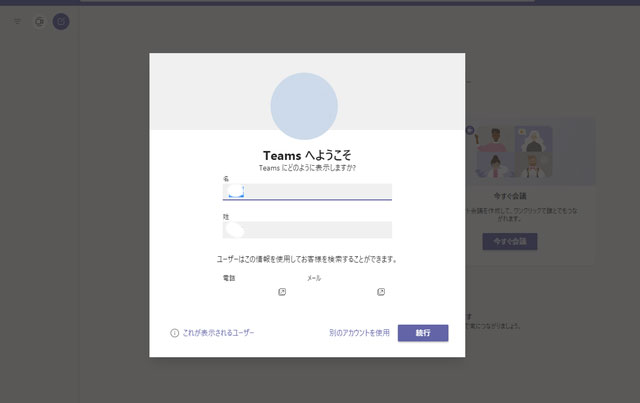640x403 pixels.
Task: Click the round profile avatar placeholder
Action: point(304,106)
